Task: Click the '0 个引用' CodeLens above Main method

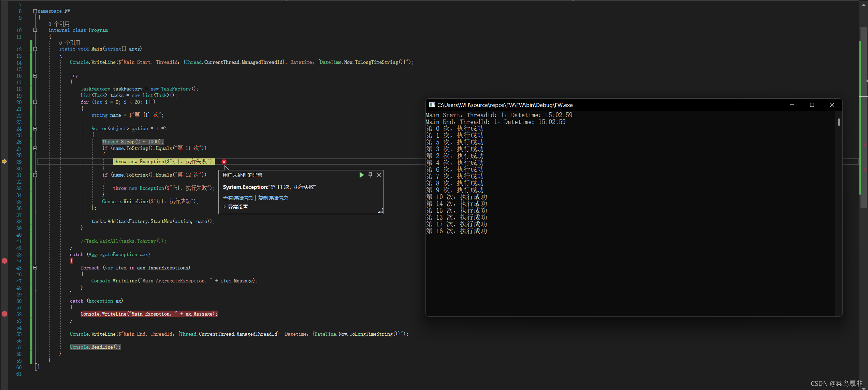Action: [x=70, y=43]
